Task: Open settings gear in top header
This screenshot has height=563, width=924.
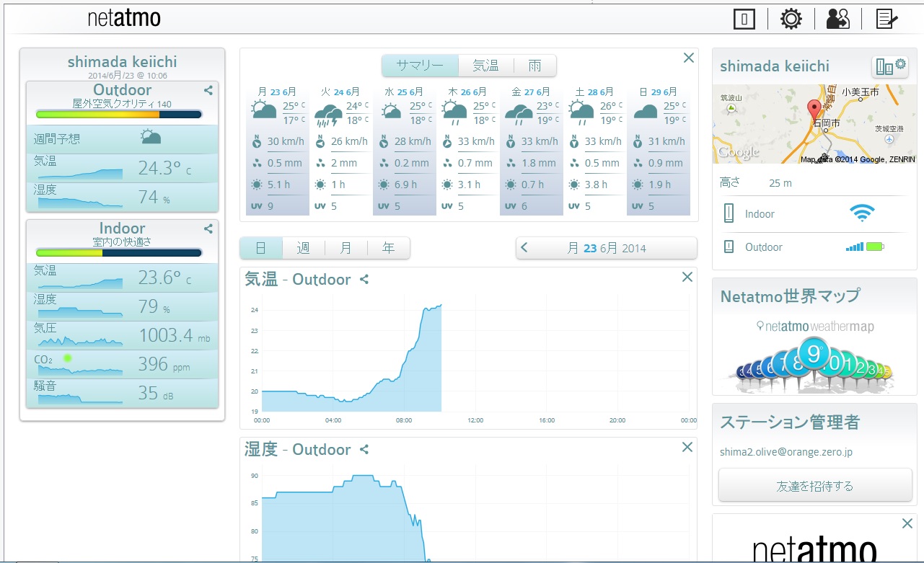Action: (x=791, y=19)
